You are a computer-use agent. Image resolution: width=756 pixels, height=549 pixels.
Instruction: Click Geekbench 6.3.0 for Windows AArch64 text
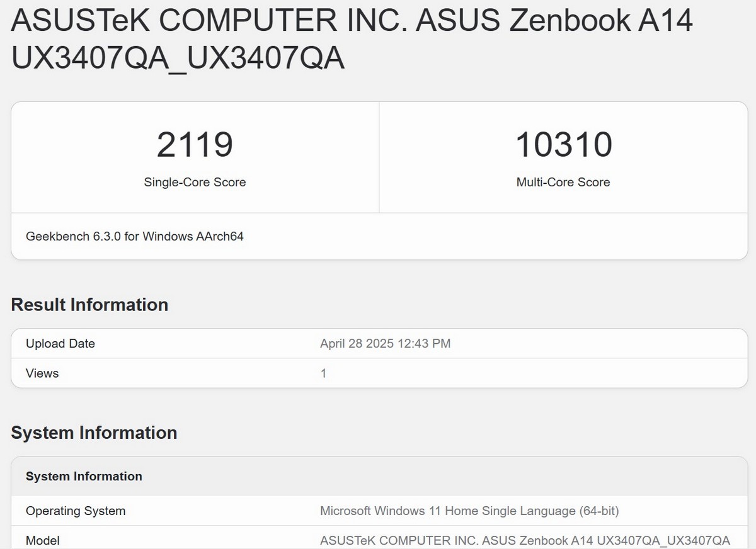click(x=135, y=236)
